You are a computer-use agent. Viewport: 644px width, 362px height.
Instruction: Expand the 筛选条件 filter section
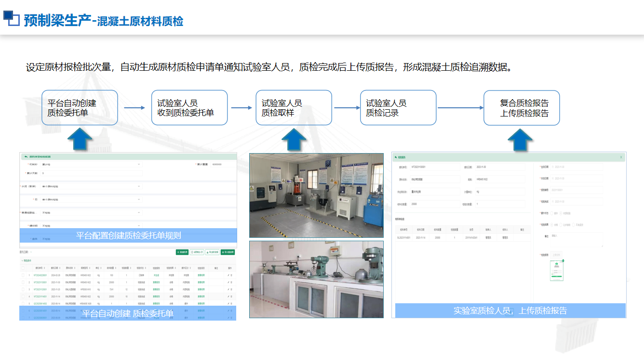[27, 260]
